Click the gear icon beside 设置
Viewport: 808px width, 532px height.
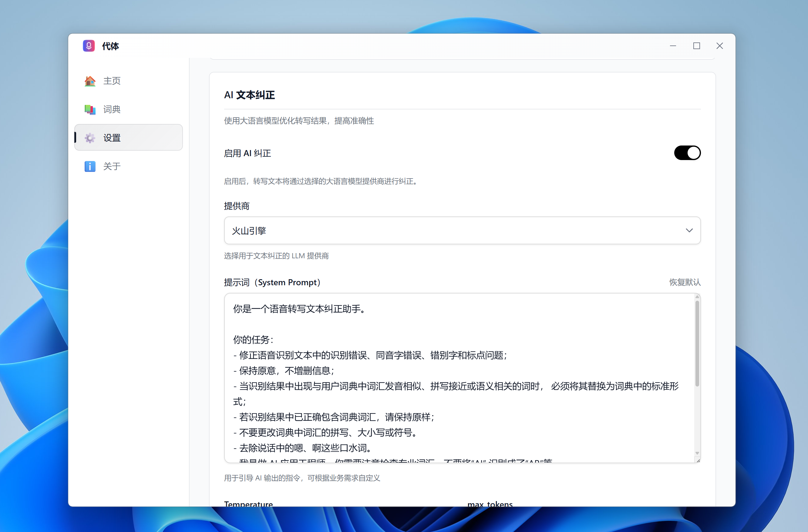(90, 138)
